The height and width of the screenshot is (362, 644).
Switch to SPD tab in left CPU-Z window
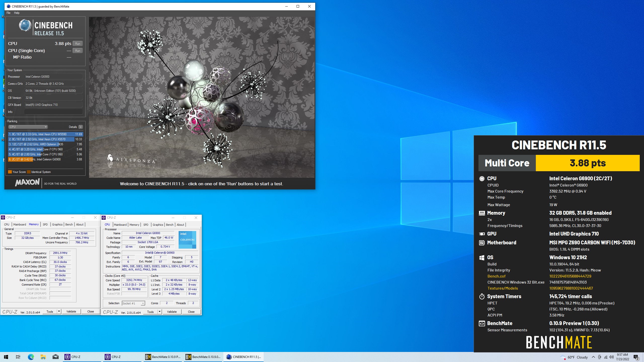click(x=45, y=224)
